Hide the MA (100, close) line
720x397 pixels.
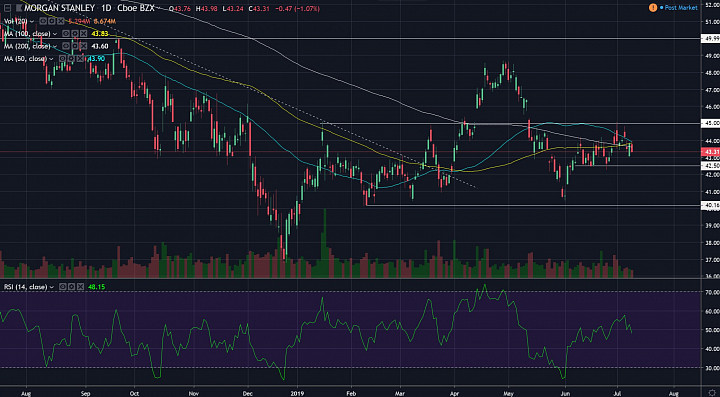point(66,34)
